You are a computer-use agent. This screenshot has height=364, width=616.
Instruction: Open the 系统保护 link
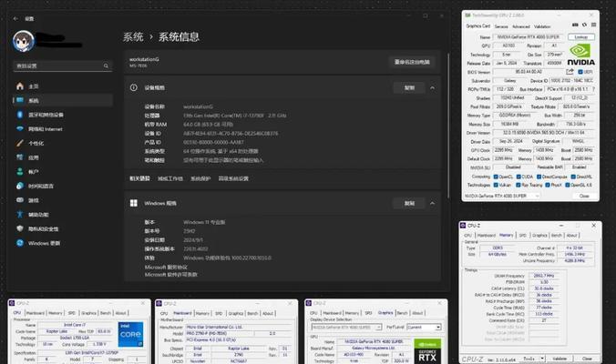pos(200,178)
